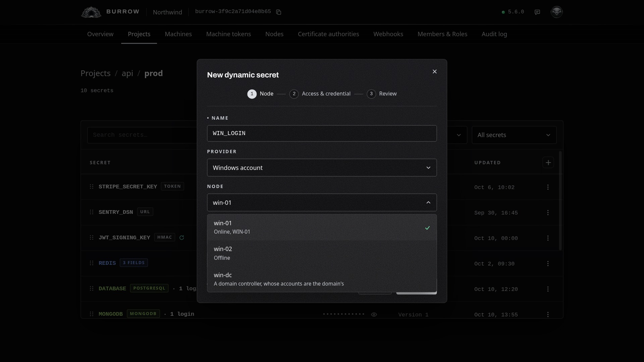This screenshot has height=362, width=644.
Task: Click rotation icon next to JWT_SIGNING_KEY
Action: tap(181, 237)
